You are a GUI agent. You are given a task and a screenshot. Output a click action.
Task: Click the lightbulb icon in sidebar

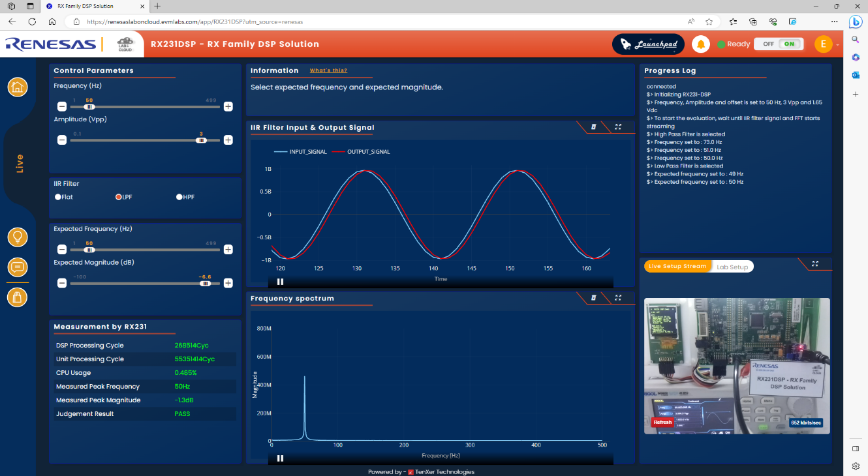(18, 237)
